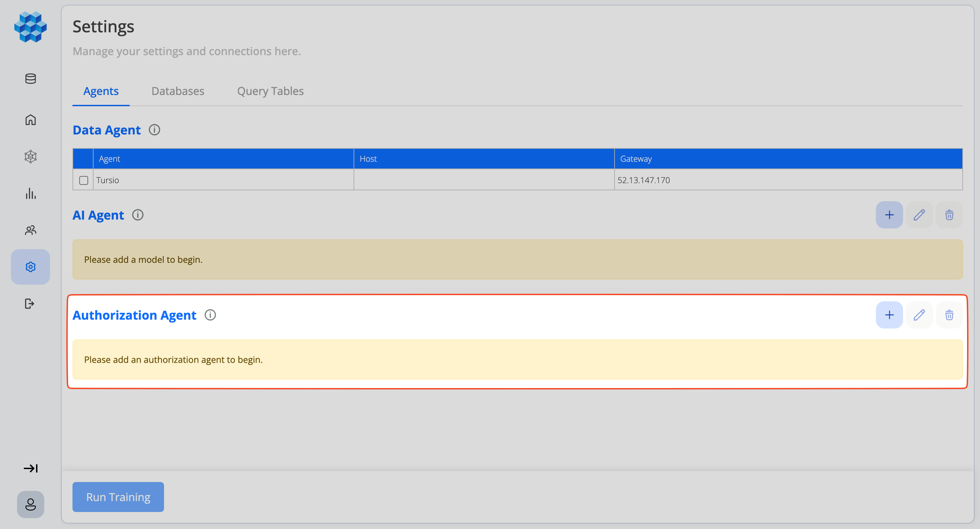980x529 pixels.
Task: Switch to the Query Tables tab
Action: 270,91
